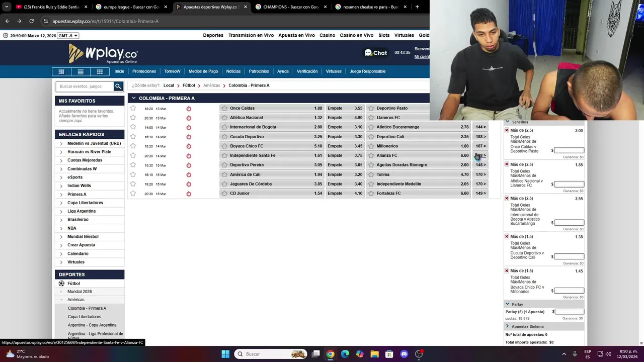Viewport: 644px width, 362px height.
Task: Open Windows taskbar Buscar search box
Action: pyautogui.click(x=272, y=354)
